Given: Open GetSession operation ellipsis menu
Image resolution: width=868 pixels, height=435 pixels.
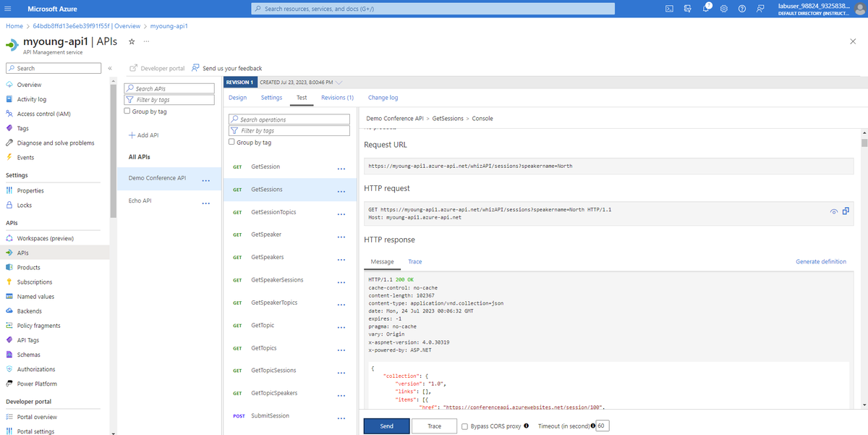Looking at the screenshot, I should (341, 169).
